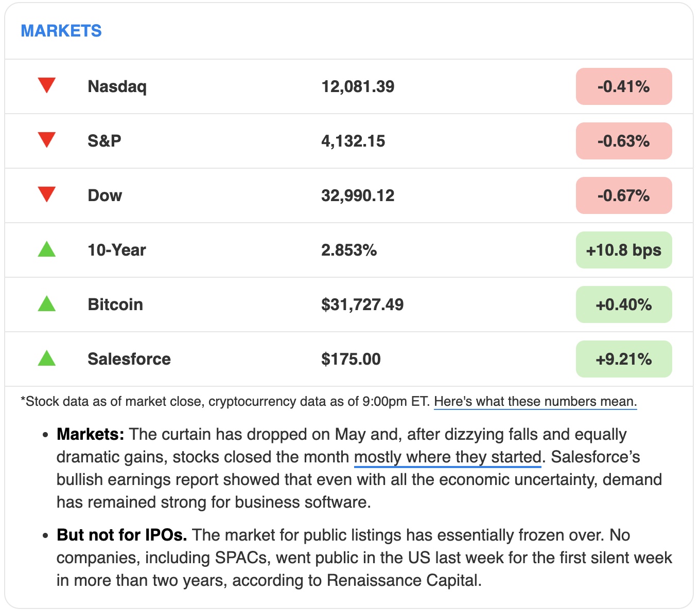The width and height of the screenshot is (700, 610).
Task: Click the +10.8 bps green badge
Action: point(624,250)
